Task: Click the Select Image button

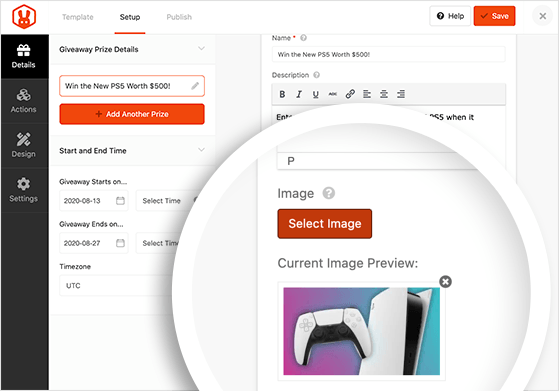Action: pos(325,224)
